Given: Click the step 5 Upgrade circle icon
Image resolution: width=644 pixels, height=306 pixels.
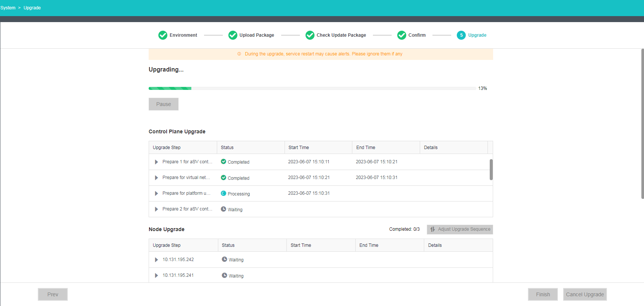Looking at the screenshot, I should point(461,35).
